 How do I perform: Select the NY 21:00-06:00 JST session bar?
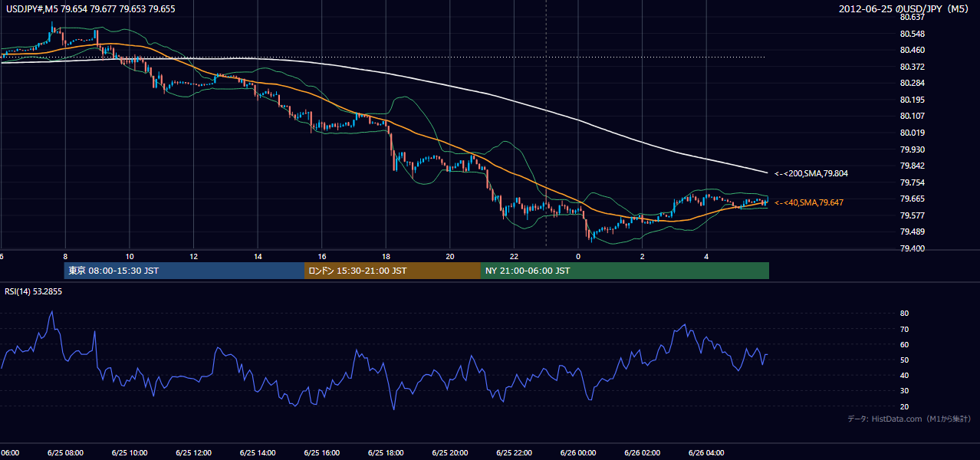[x=625, y=271]
